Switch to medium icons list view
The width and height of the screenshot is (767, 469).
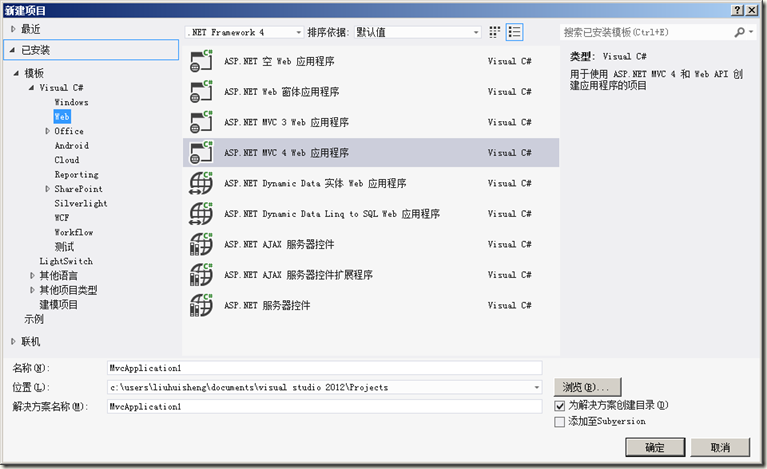pos(514,32)
